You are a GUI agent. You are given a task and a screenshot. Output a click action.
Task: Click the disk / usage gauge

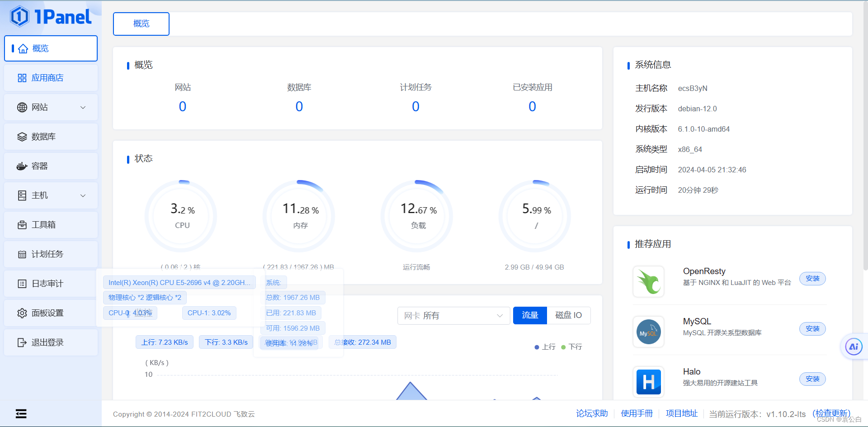tap(535, 216)
